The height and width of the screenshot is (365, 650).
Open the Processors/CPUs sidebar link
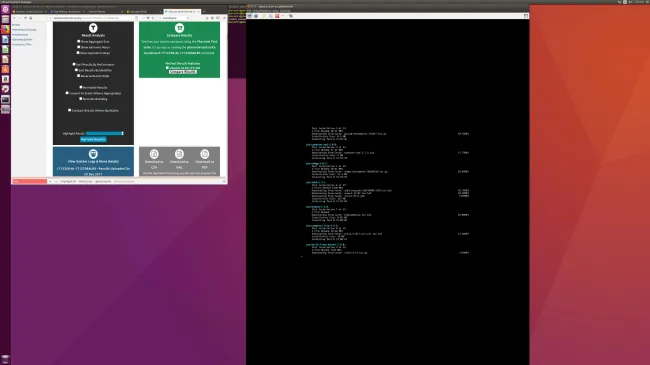[22, 44]
